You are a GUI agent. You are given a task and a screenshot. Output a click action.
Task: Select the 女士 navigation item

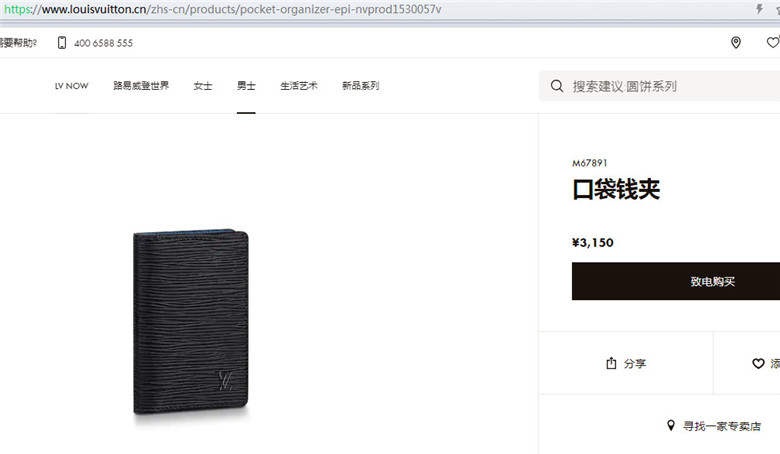(x=203, y=86)
